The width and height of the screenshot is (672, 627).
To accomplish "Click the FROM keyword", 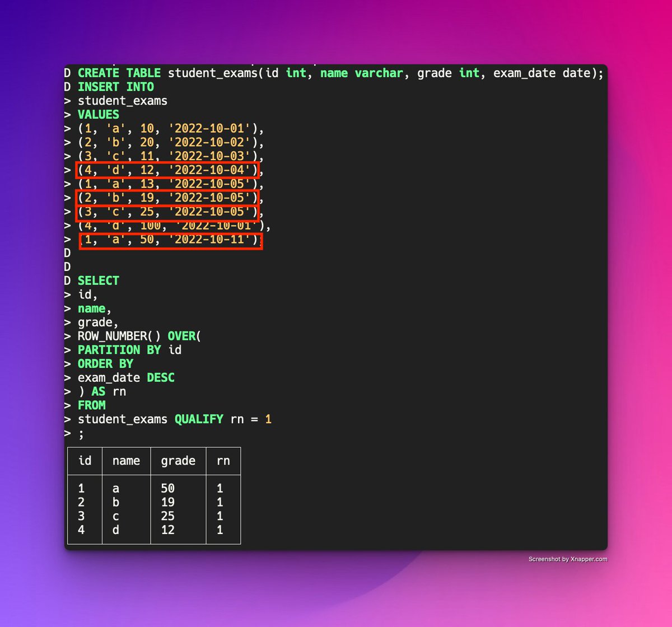I will coord(92,405).
